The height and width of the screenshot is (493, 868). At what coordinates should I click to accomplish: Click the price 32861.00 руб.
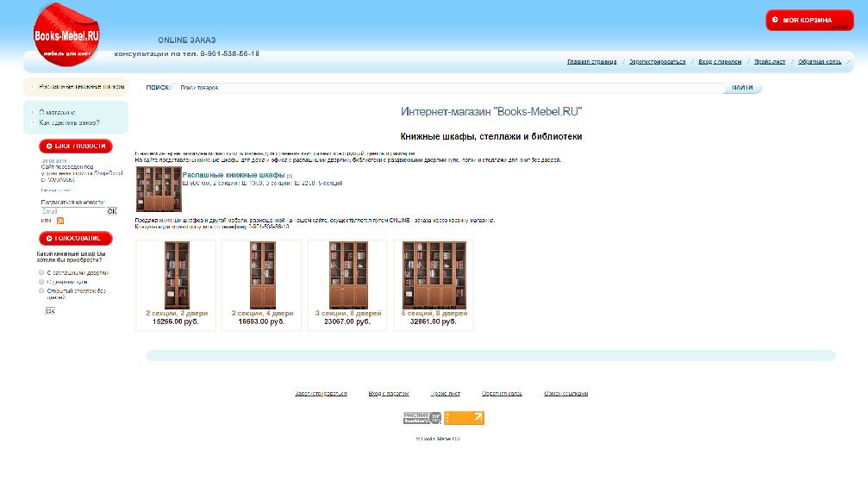pos(433,321)
